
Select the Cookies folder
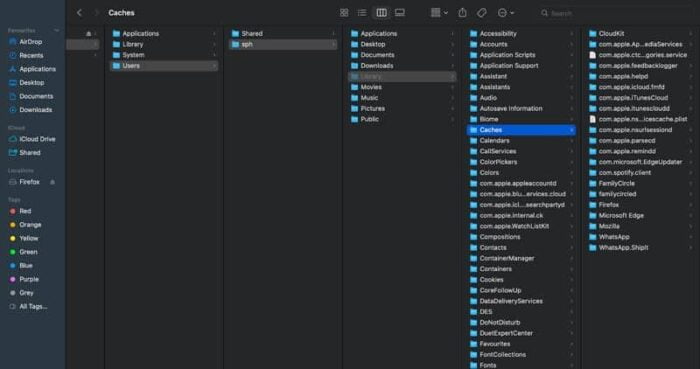tap(521, 280)
